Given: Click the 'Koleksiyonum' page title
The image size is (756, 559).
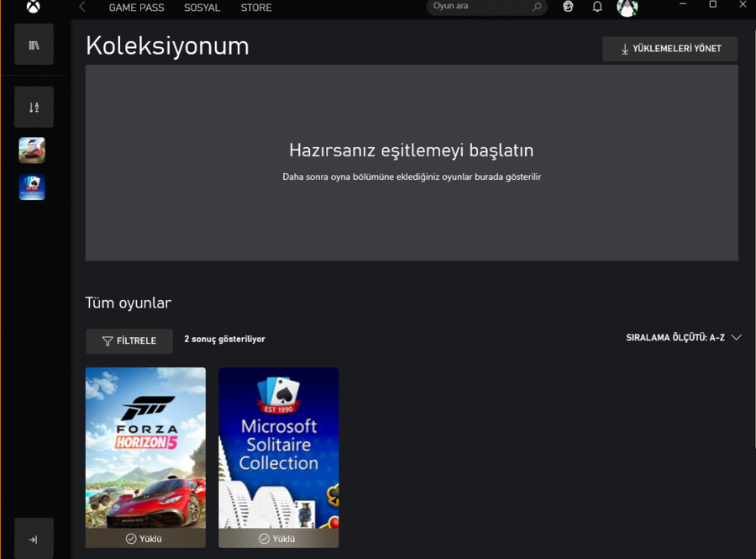Looking at the screenshot, I should click(x=167, y=46).
